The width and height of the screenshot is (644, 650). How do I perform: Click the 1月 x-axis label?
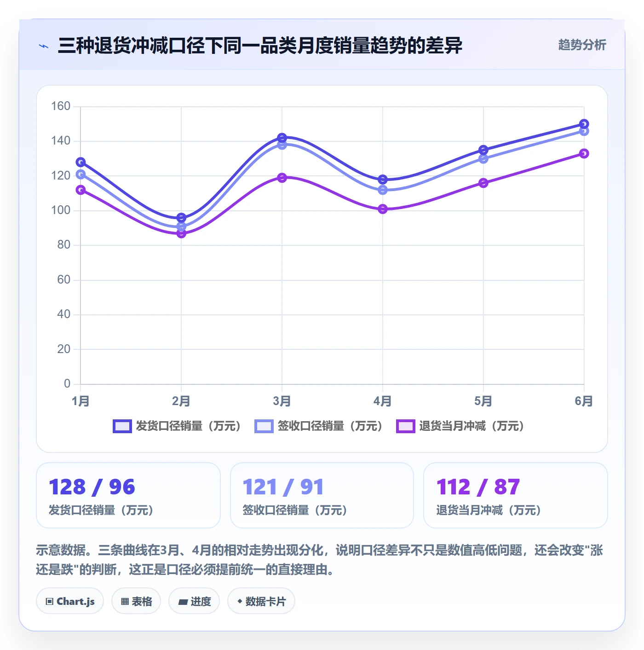click(x=80, y=401)
